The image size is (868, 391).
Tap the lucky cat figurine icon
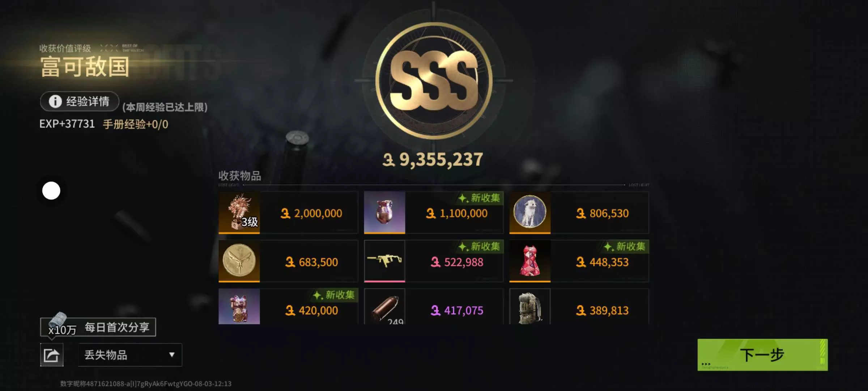click(239, 306)
